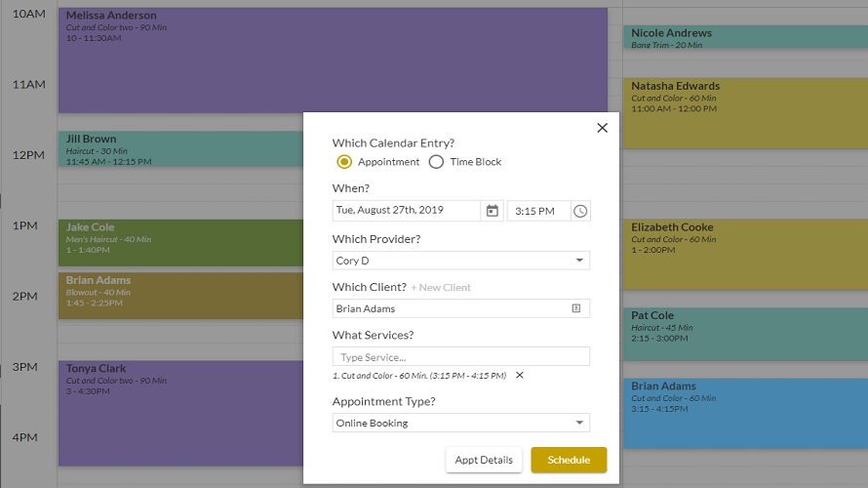Select the Time Block radio button

436,162
